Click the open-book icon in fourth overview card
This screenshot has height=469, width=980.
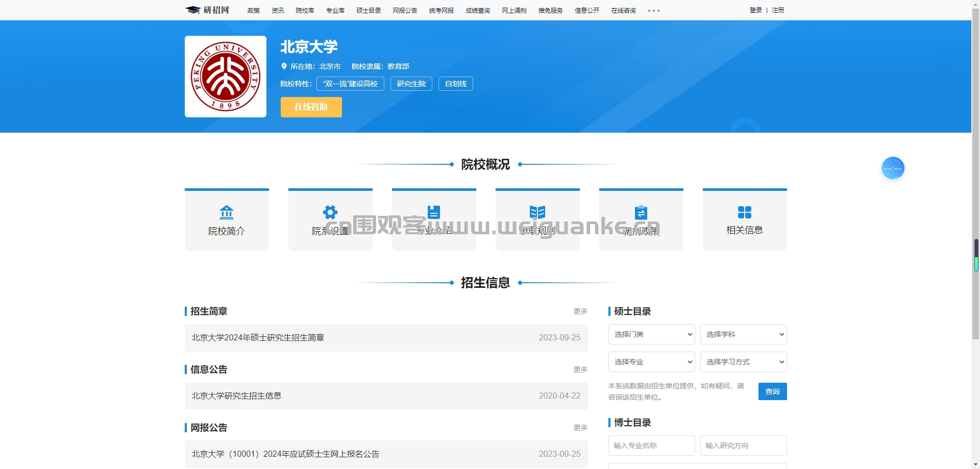click(x=537, y=212)
